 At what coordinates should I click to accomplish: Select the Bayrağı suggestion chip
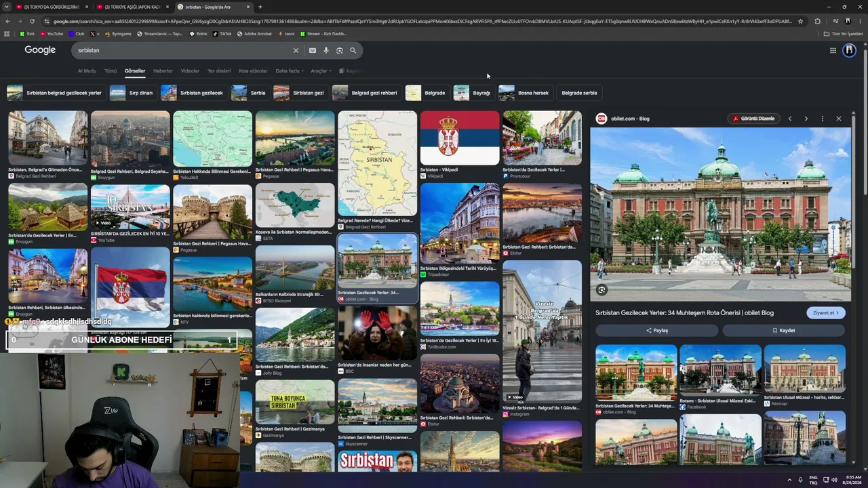pos(473,93)
